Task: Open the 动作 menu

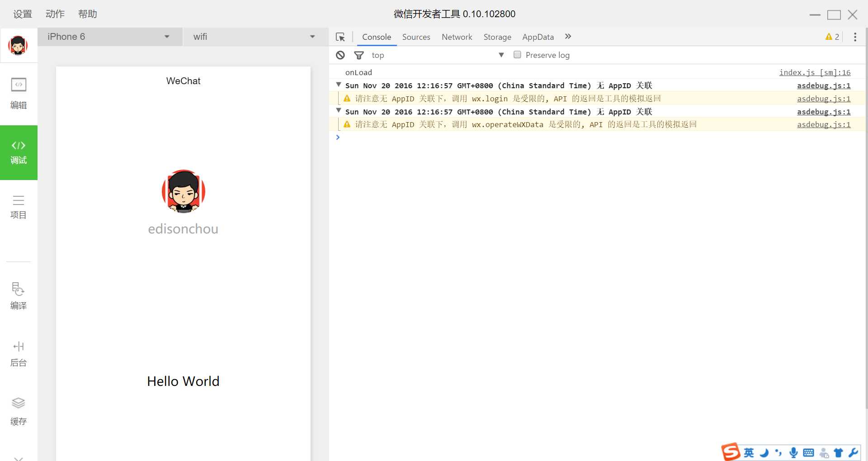Action: click(x=55, y=14)
